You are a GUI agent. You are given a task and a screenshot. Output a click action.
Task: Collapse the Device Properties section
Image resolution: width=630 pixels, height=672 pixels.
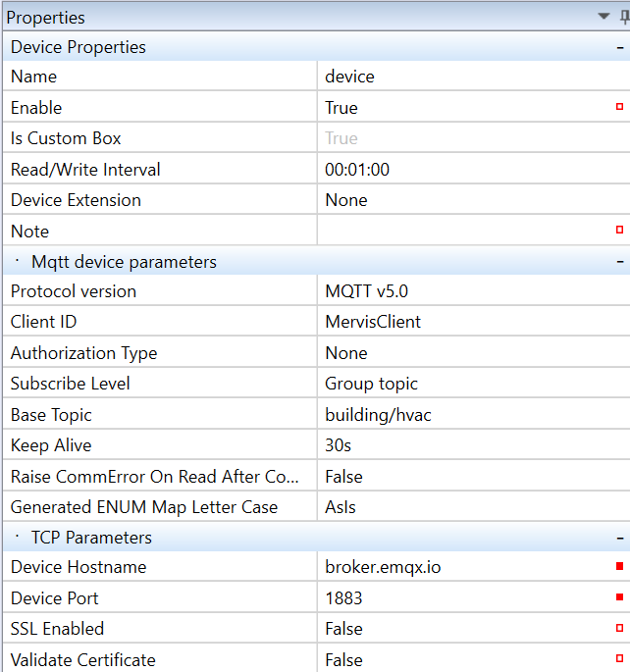[x=619, y=47]
